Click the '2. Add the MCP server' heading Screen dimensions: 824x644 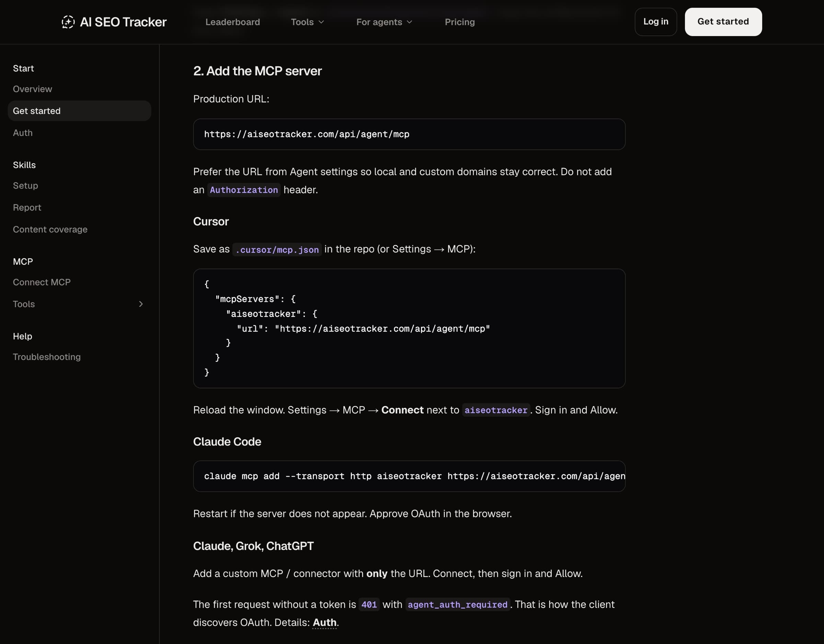257,71
